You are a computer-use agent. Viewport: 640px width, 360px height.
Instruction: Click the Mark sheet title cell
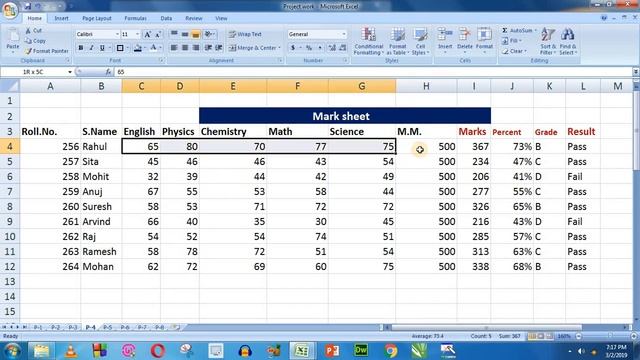click(x=345, y=116)
